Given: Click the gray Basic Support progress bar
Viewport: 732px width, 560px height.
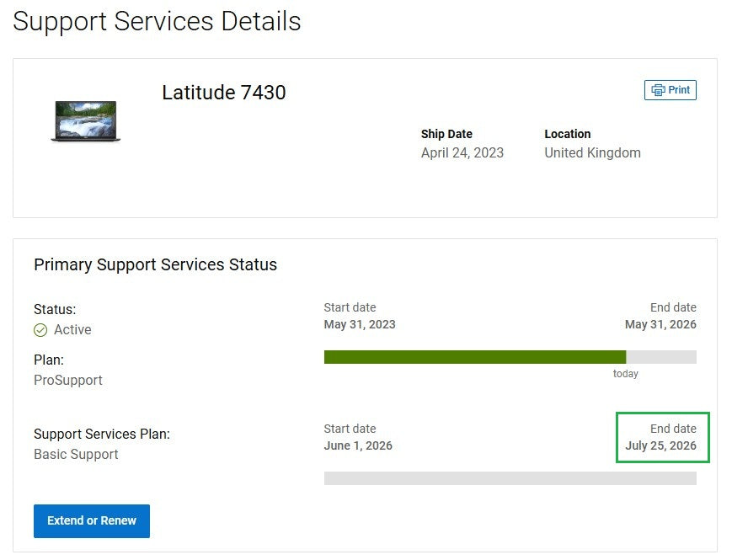Looking at the screenshot, I should click(x=510, y=478).
